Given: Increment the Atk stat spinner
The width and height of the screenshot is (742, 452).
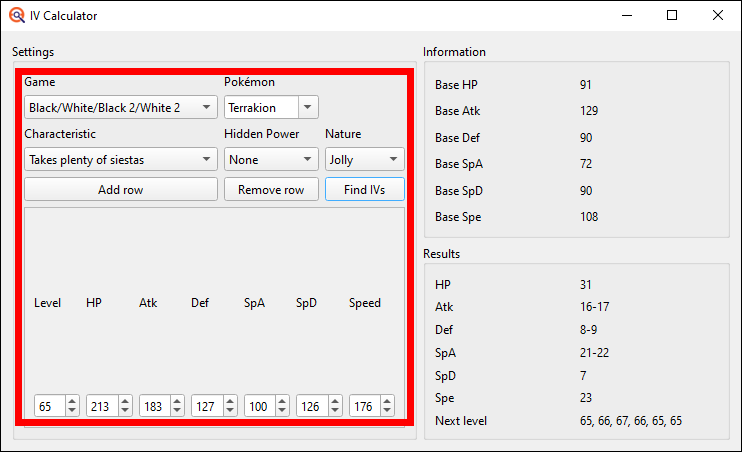Looking at the screenshot, I should pos(177,402).
